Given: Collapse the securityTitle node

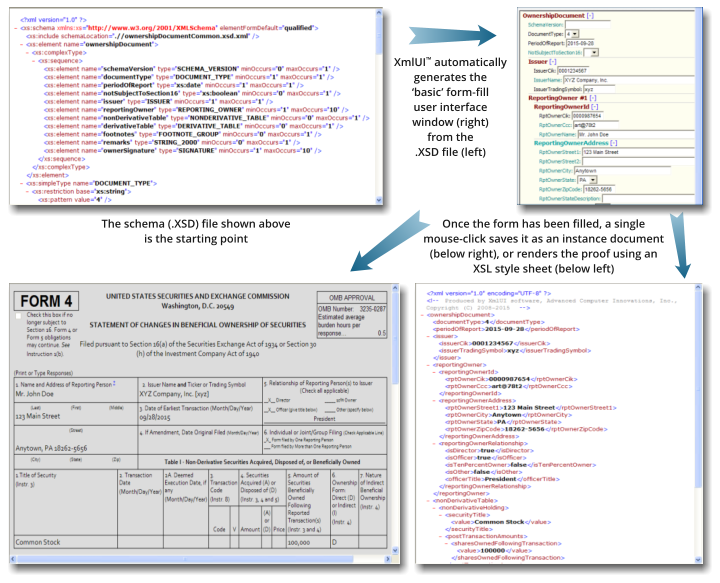Looking at the screenshot, I should click(x=440, y=515).
